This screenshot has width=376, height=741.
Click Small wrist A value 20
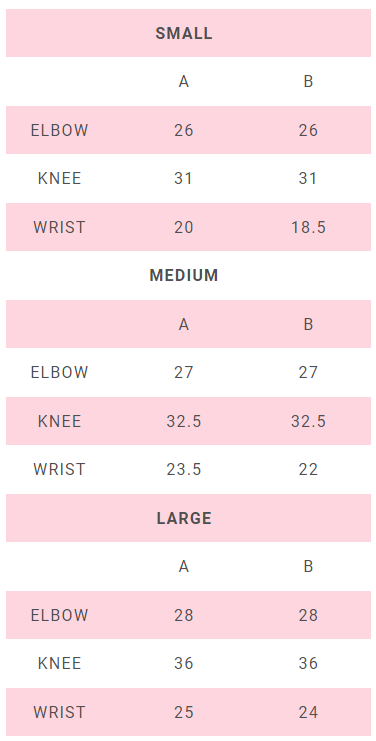click(184, 227)
